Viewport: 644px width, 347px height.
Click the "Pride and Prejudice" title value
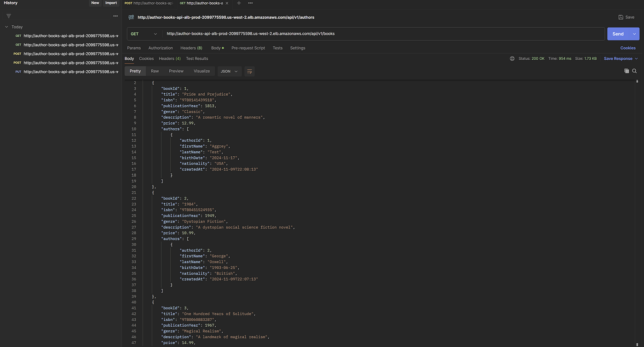coord(207,94)
